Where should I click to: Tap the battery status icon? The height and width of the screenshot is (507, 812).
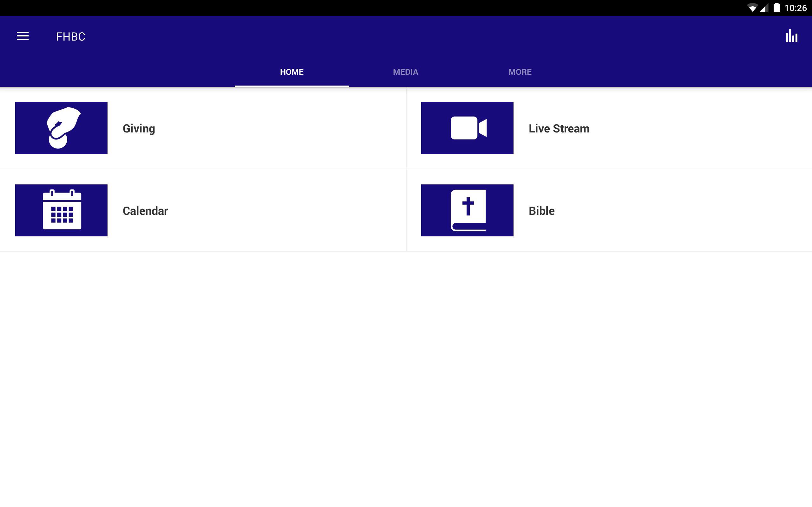coord(776,8)
